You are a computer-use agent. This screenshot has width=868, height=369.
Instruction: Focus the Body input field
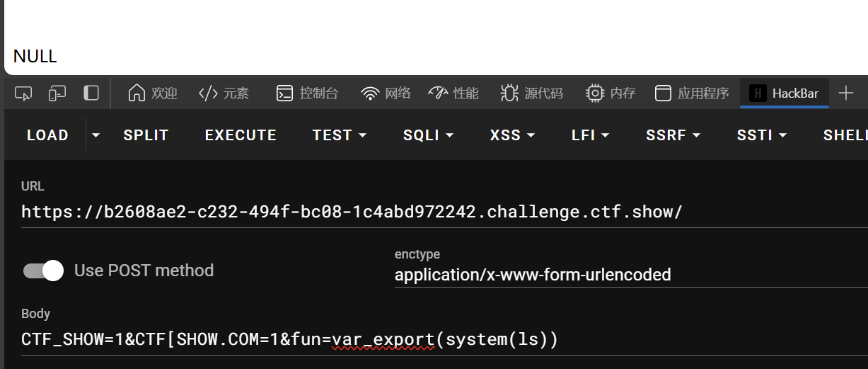[444, 340]
